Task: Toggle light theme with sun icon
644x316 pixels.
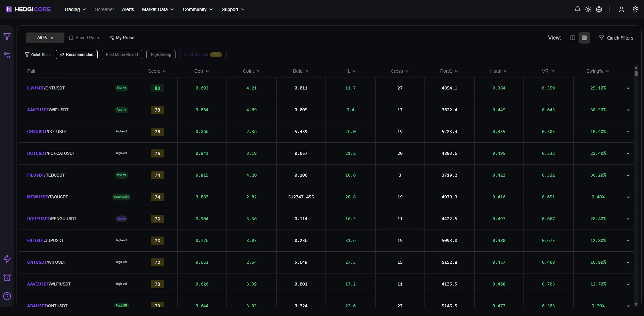Action: pyautogui.click(x=588, y=9)
